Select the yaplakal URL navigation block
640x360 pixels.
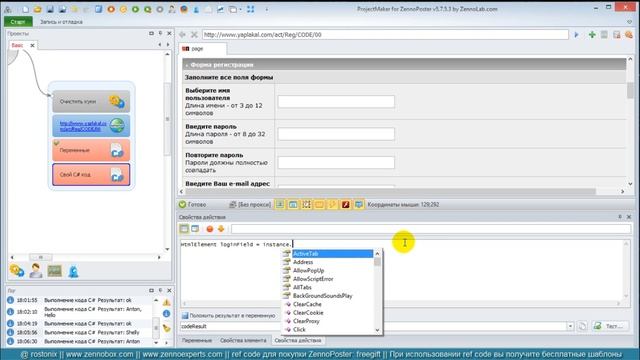(x=91, y=126)
